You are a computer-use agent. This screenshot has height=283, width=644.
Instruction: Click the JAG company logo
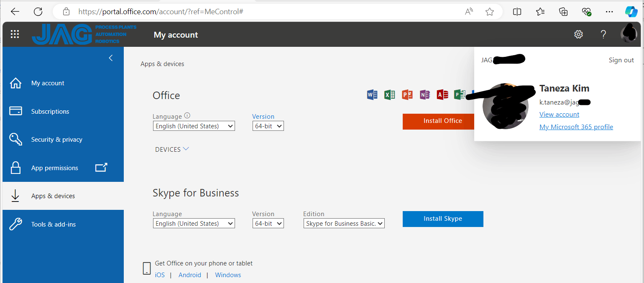(x=84, y=34)
